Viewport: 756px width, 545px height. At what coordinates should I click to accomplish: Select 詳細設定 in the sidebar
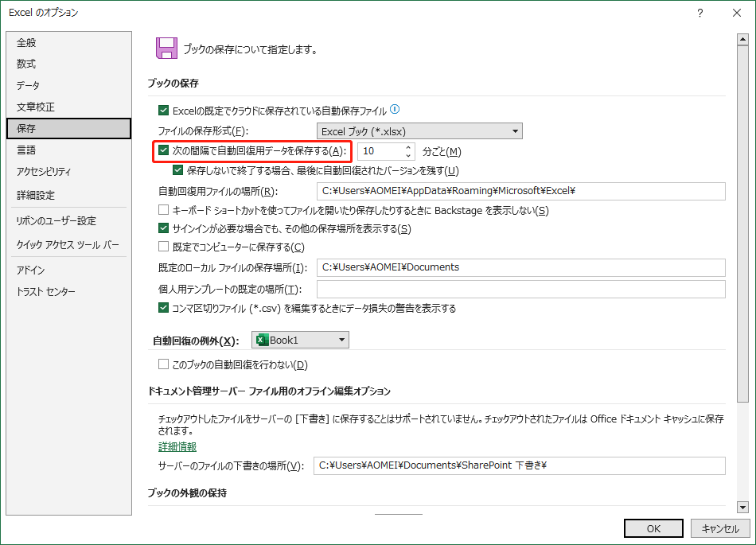point(68,195)
